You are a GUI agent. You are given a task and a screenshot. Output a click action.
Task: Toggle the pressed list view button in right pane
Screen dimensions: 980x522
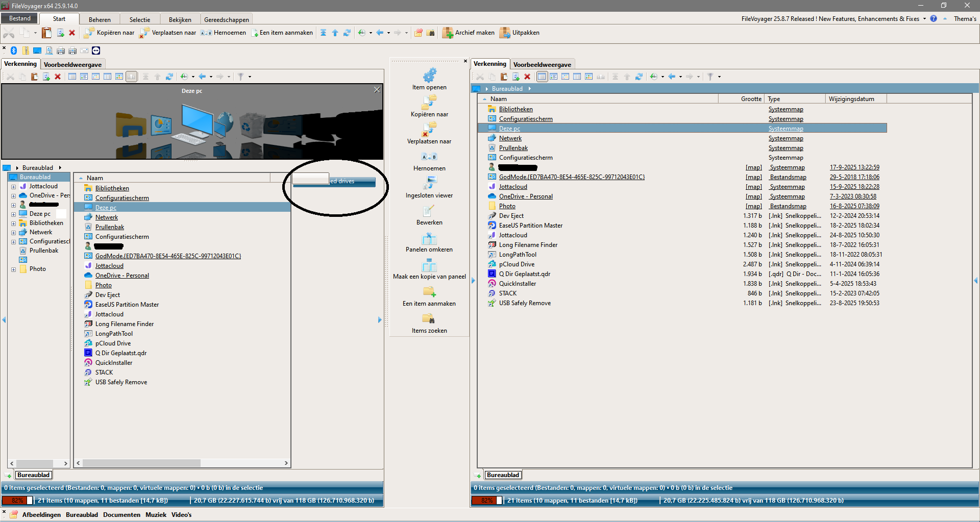[x=542, y=77]
